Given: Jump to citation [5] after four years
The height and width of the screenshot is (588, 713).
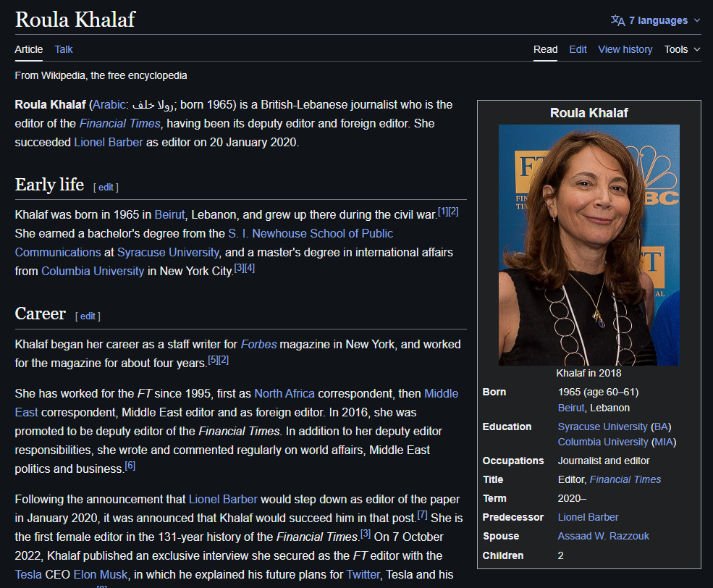Looking at the screenshot, I should click(x=213, y=360).
